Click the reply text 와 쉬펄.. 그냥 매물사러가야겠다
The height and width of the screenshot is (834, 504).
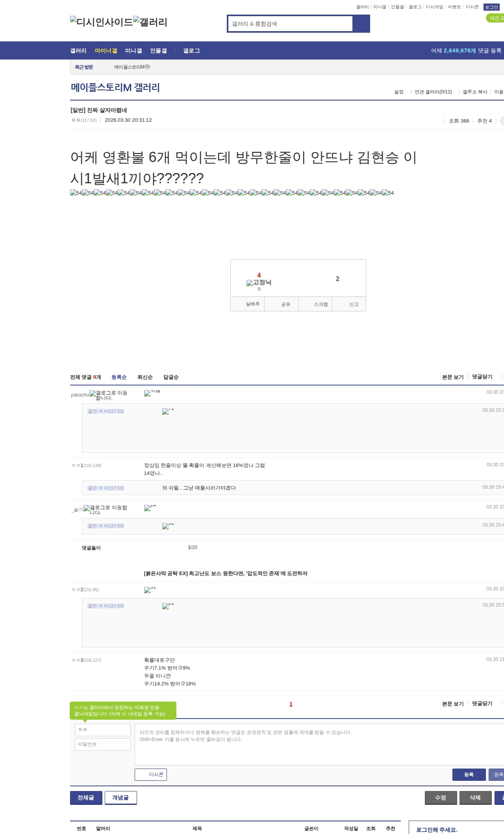(199, 488)
